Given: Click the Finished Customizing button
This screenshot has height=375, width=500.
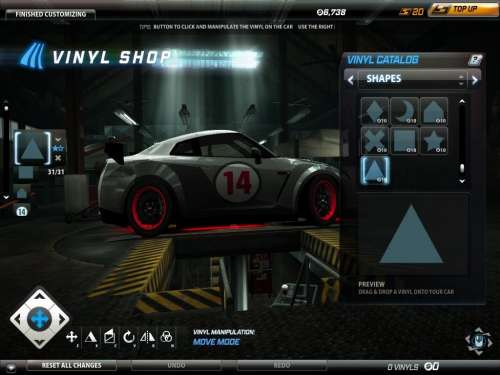Looking at the screenshot, I should pyautogui.click(x=51, y=14).
